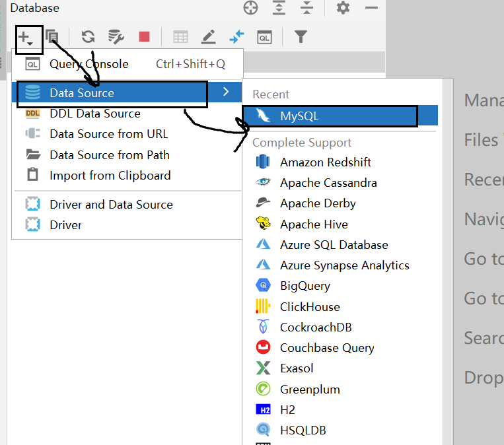Choose H2 data source
Image resolution: width=504 pixels, height=445 pixels.
tap(340, 409)
